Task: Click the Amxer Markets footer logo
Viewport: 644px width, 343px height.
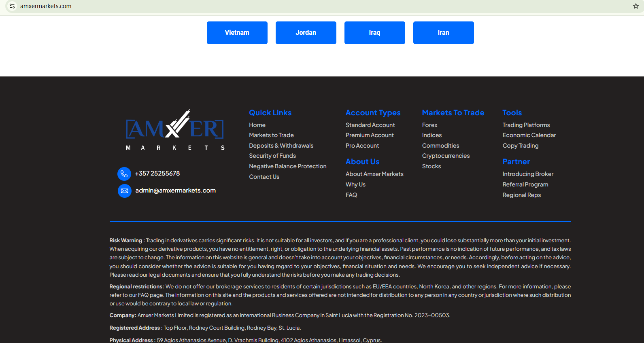Action: pyautogui.click(x=175, y=130)
